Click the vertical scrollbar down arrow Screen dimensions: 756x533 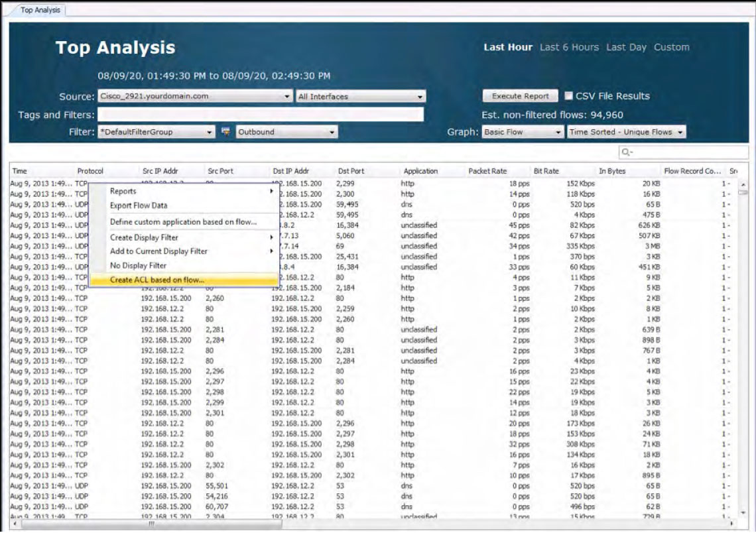click(742, 512)
